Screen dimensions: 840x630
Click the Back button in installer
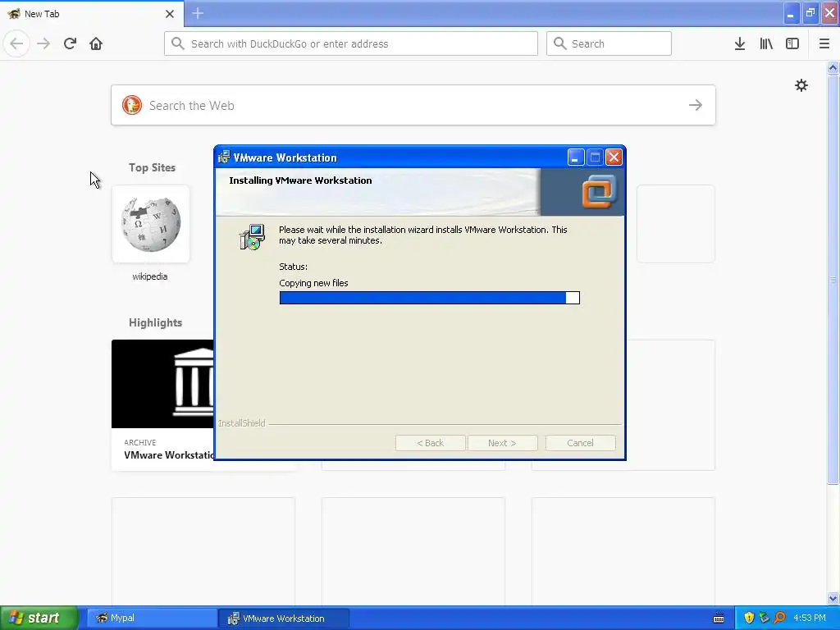pyautogui.click(x=430, y=443)
